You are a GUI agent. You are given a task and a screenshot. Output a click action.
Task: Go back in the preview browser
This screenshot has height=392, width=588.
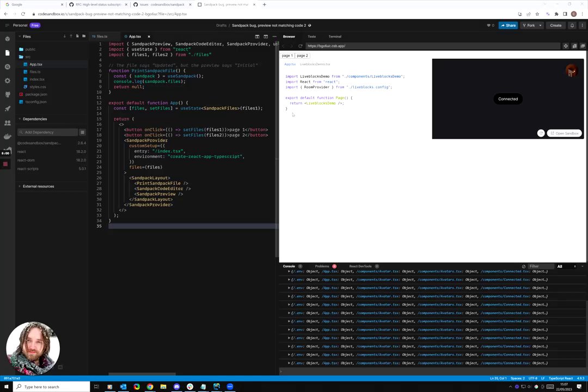(x=284, y=46)
